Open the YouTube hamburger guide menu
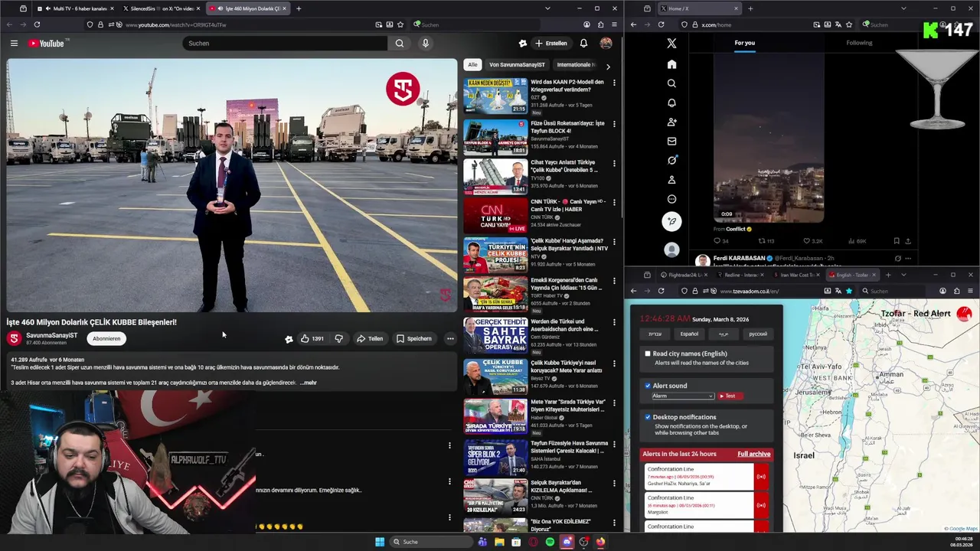 click(14, 44)
